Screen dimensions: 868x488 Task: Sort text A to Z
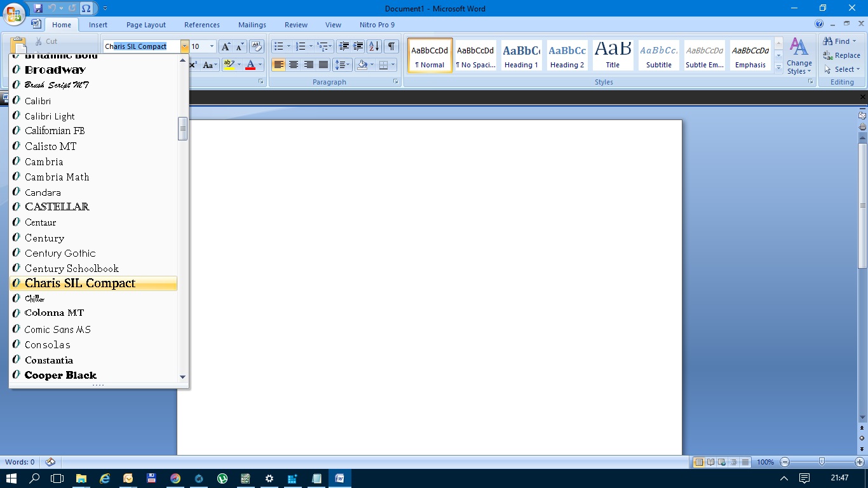point(374,46)
